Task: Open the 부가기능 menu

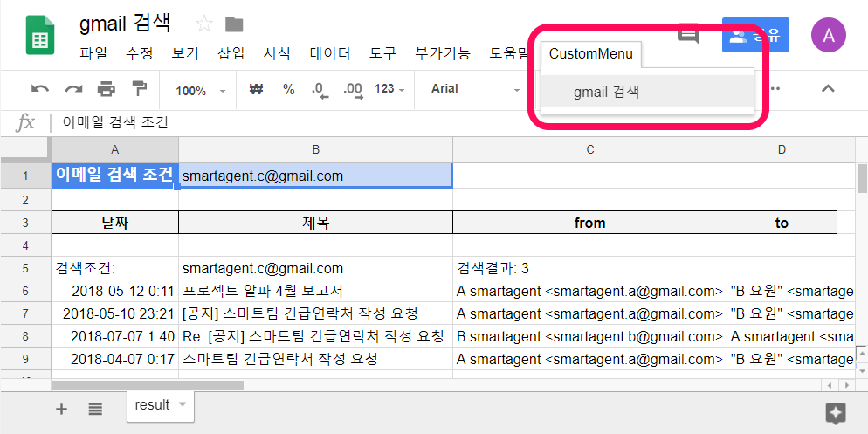Action: pyautogui.click(x=443, y=53)
